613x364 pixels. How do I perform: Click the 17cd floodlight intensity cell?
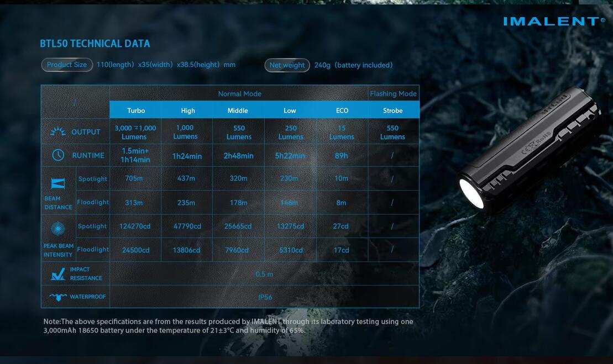(x=341, y=250)
